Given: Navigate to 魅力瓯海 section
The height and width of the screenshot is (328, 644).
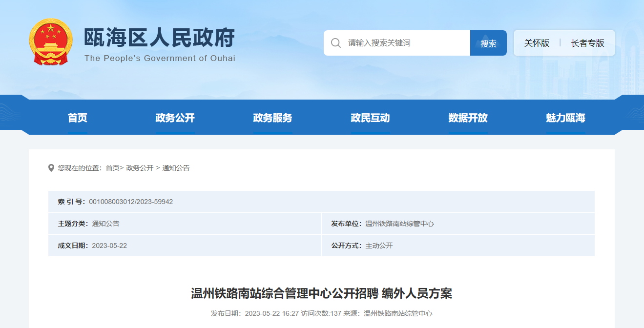Looking at the screenshot, I should click(565, 118).
